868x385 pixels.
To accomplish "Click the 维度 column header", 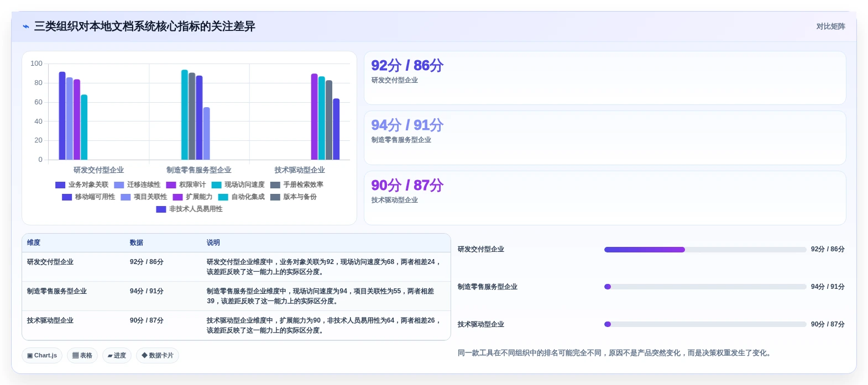I will (34, 242).
